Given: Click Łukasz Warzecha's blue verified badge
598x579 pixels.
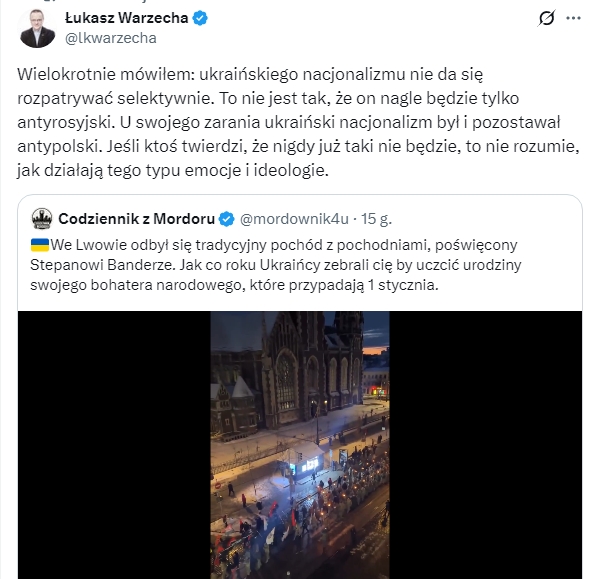Looking at the screenshot, I should [200, 18].
